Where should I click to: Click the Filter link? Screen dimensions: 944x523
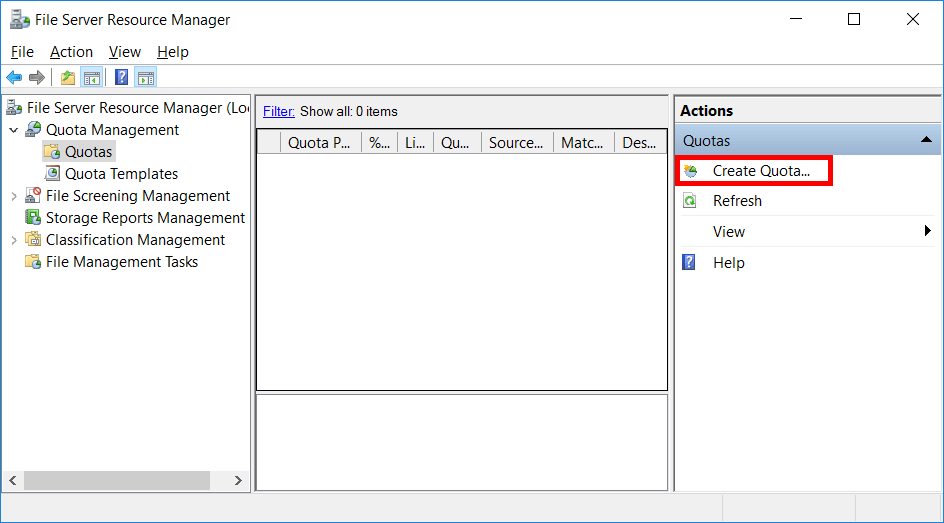click(x=279, y=111)
